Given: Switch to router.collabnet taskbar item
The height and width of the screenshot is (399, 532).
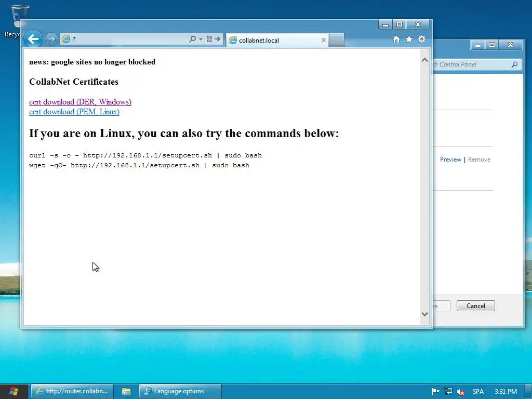Looking at the screenshot, I should pos(72,391).
